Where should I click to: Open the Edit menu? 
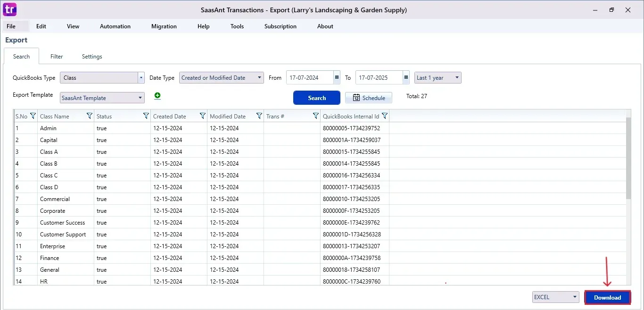click(41, 26)
